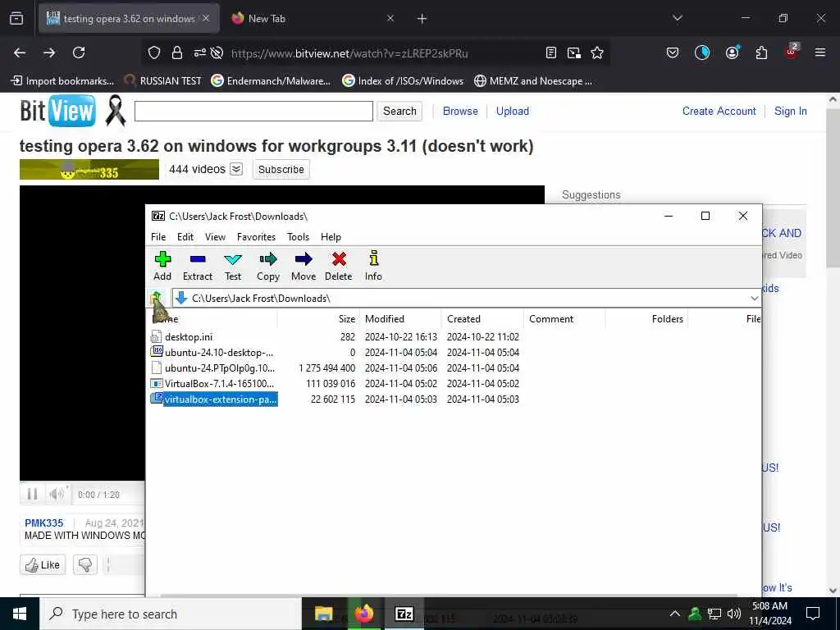This screenshot has height=630, width=840.
Task: Click the Move toolbar icon in 7-Zip
Action: coord(304,260)
